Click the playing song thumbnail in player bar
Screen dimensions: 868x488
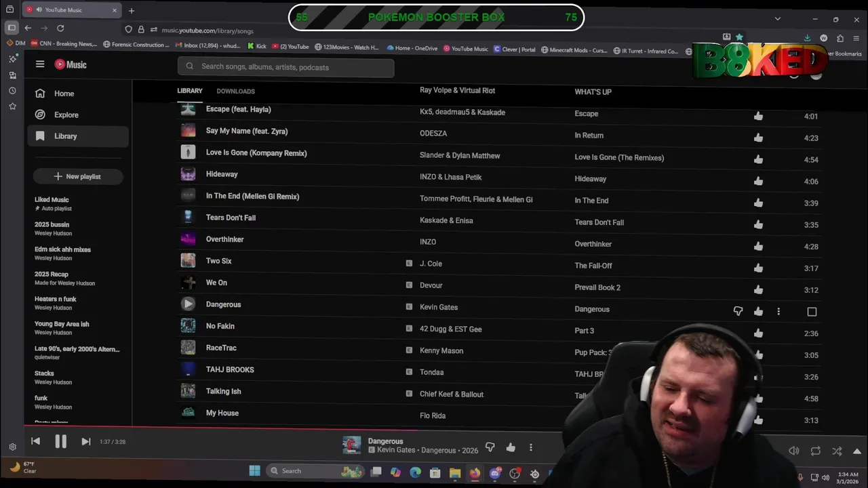(x=352, y=445)
